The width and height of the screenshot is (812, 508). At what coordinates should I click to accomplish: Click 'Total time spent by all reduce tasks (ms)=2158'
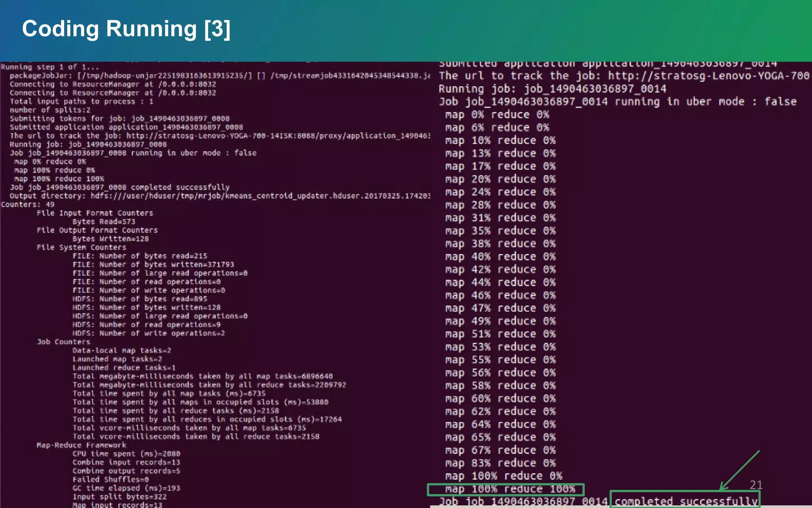(x=176, y=411)
